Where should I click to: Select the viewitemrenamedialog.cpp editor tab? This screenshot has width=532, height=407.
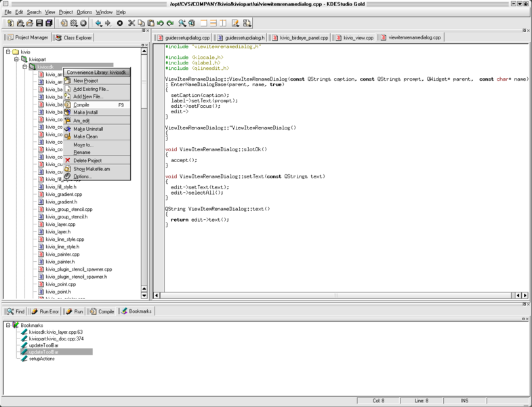pyautogui.click(x=411, y=37)
